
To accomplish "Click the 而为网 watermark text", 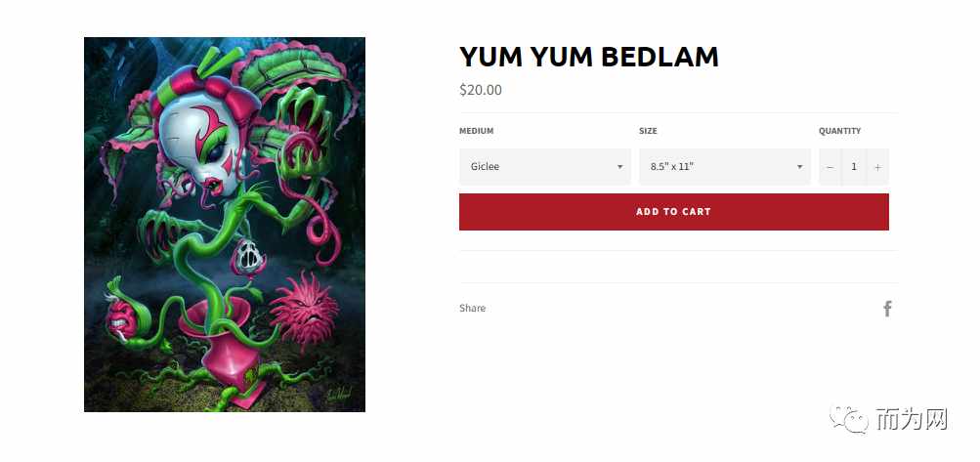I will (x=912, y=419).
